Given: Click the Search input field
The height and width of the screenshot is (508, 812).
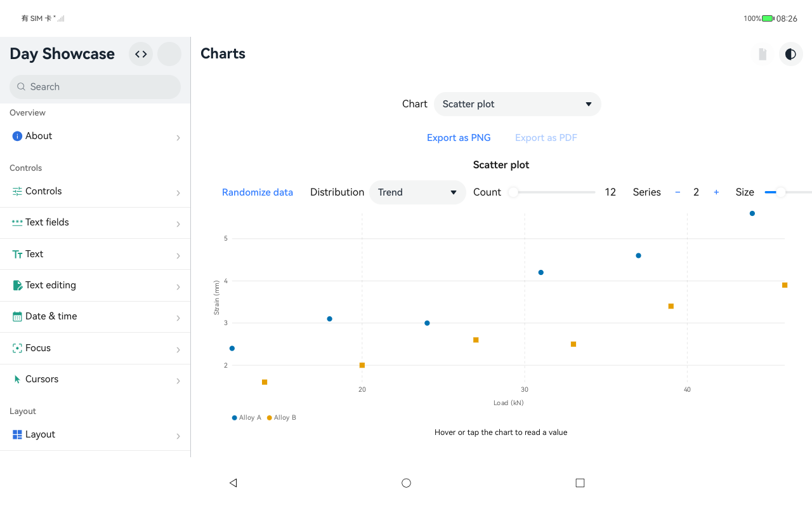Looking at the screenshot, I should pos(95,87).
